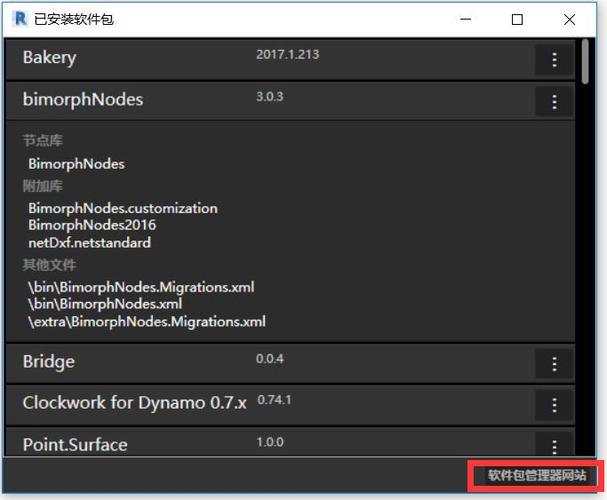Click bimorphNodes version 3.0.3
The image size is (607, 500).
click(269, 96)
